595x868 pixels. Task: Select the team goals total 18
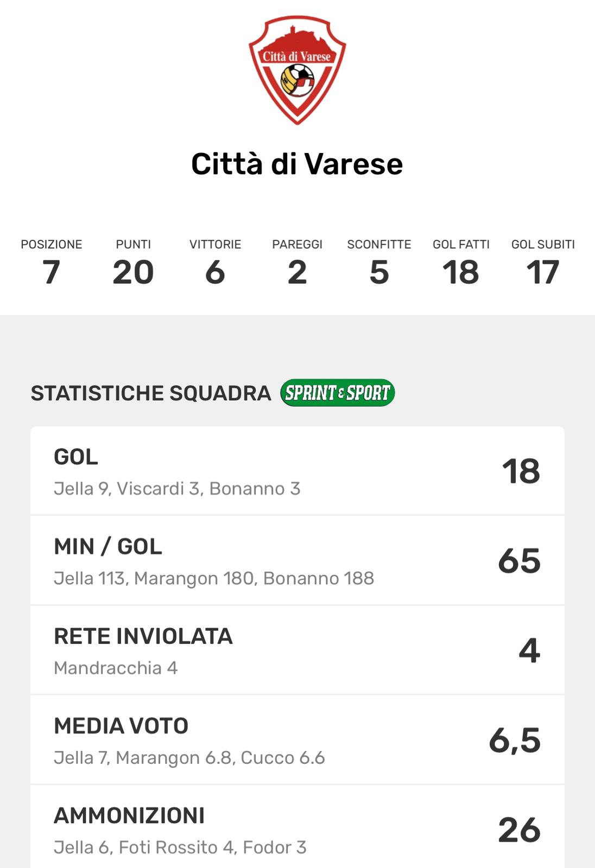(x=521, y=471)
